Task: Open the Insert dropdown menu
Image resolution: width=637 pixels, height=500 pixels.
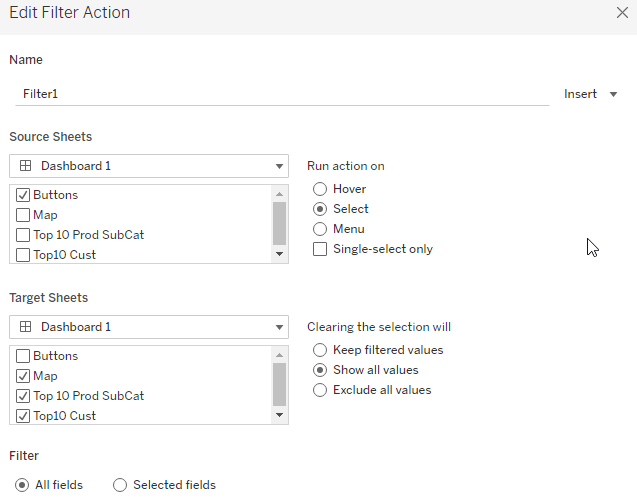Action: [591, 94]
